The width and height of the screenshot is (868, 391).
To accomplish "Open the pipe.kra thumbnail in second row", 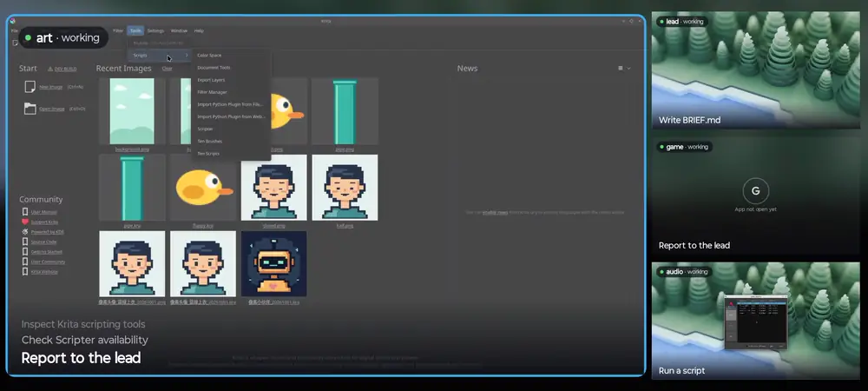I will [x=132, y=188].
